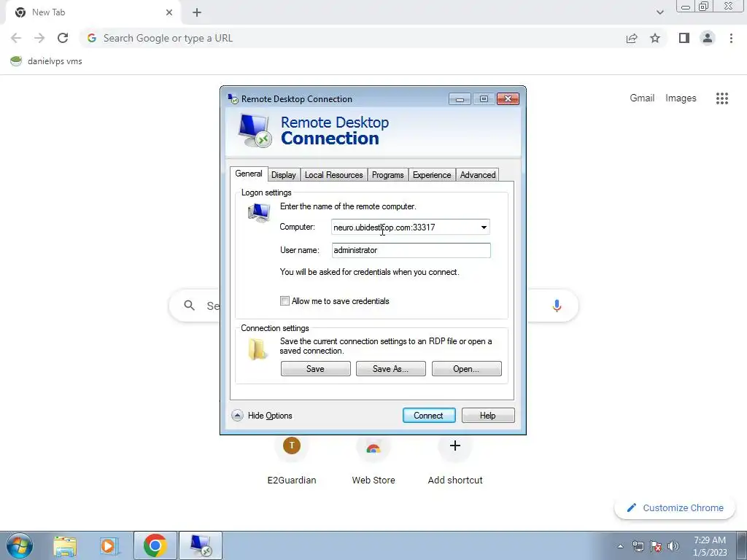Click the taskbar clock showing 7:29 AM

coord(710,546)
